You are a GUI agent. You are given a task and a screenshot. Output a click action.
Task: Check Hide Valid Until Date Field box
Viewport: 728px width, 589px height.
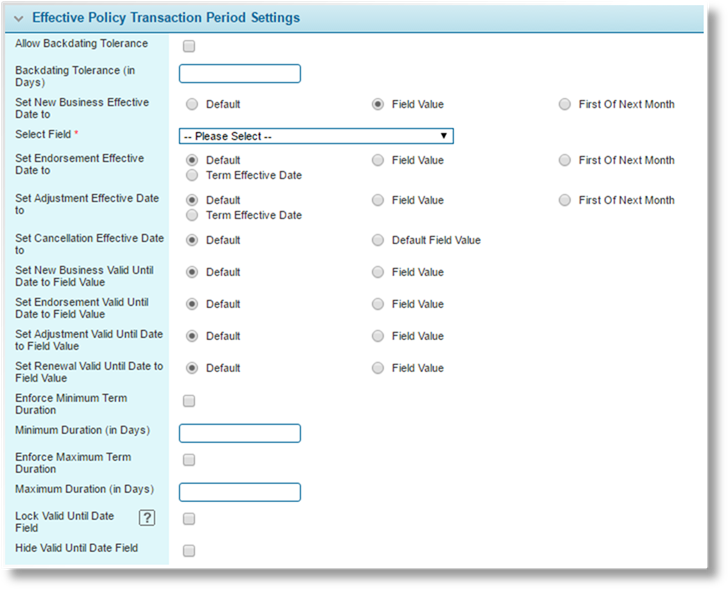(x=189, y=550)
